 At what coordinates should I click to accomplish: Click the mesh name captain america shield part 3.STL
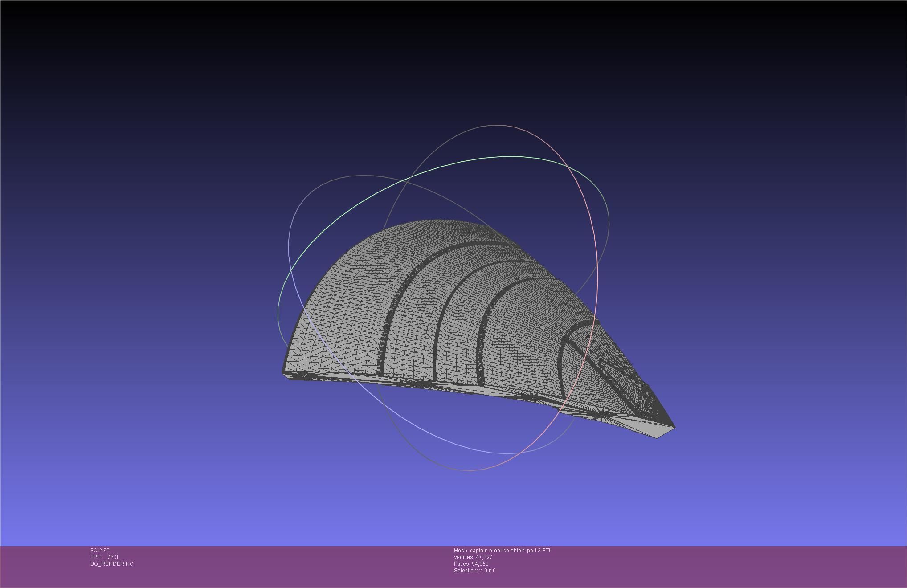[503, 551]
